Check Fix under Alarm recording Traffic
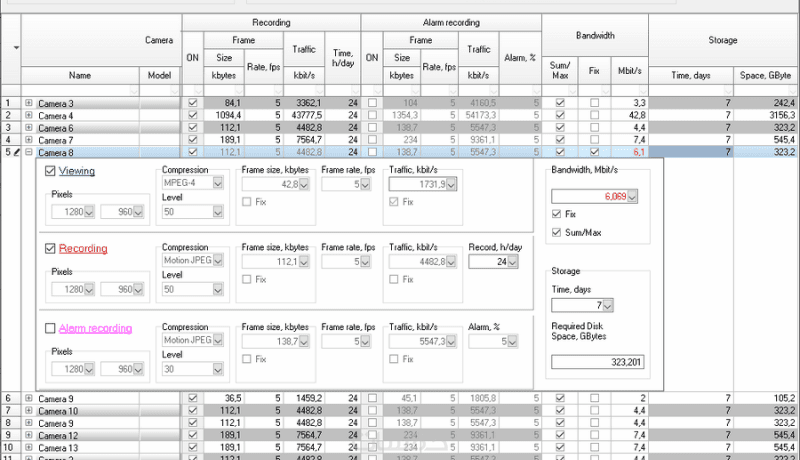This screenshot has height=460, width=800. 394,359
